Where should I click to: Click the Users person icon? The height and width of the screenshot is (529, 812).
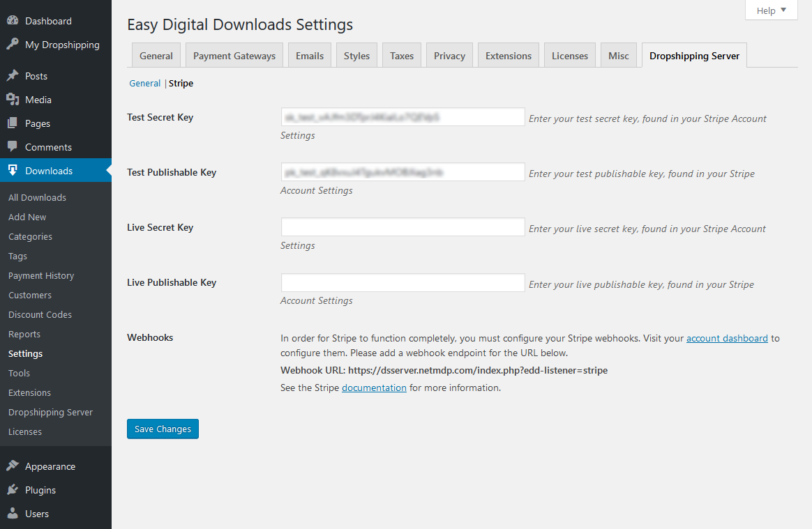(x=13, y=514)
